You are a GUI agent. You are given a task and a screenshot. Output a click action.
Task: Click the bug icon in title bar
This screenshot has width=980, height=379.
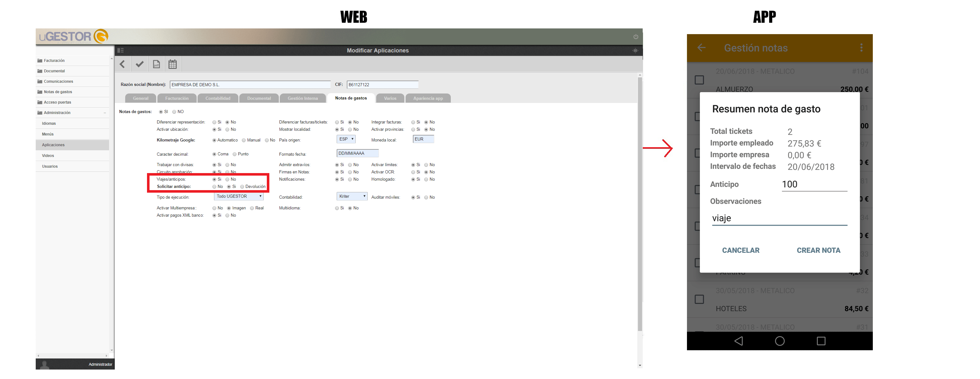[635, 51]
